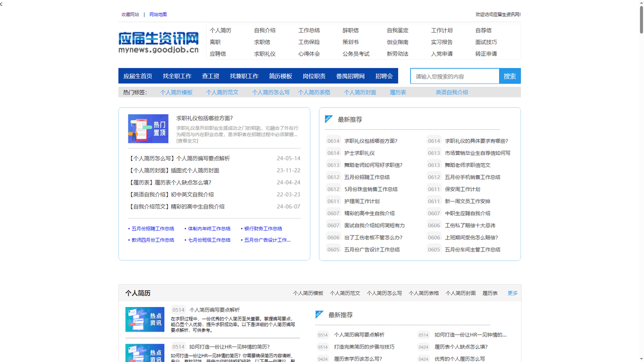Open 找全职工作 in the navigation bar

[177, 76]
